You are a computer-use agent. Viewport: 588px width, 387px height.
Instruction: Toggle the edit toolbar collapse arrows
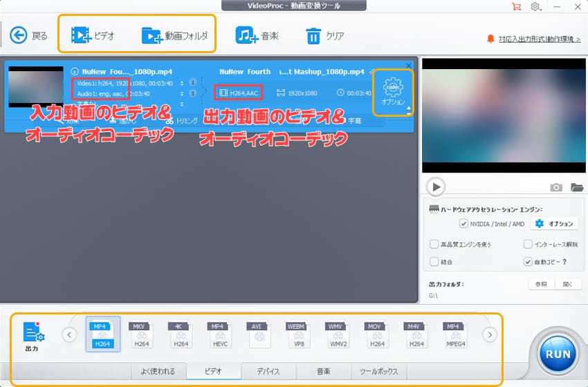[409, 111]
